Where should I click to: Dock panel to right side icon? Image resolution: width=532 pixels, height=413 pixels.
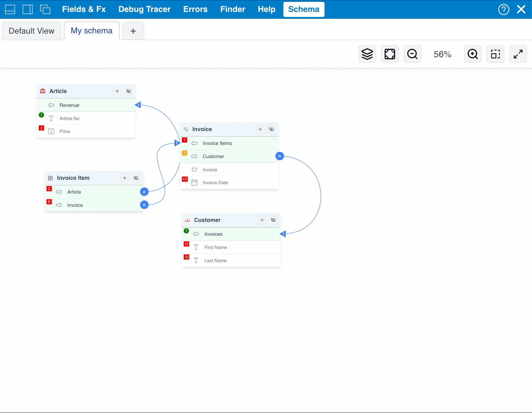click(28, 9)
